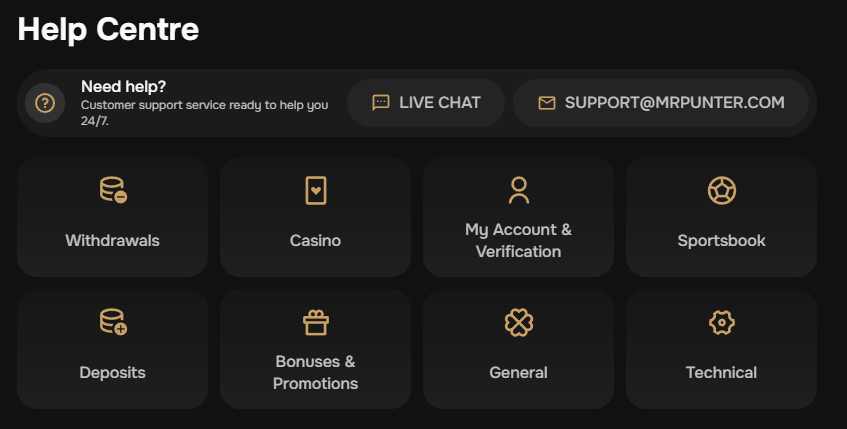This screenshot has width=847, height=429.
Task: Open the Technical help text label
Action: 722,372
